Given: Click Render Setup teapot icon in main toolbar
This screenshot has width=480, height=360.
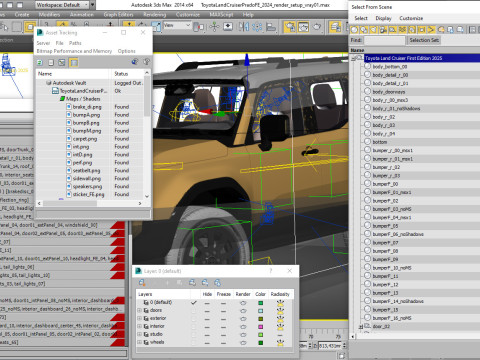Looking at the screenshot, I should (290, 27).
